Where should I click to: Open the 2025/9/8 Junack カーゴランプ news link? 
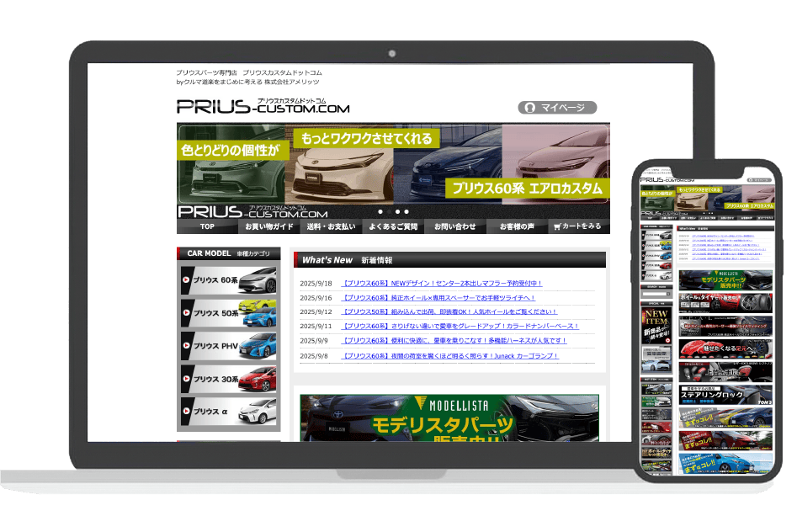(449, 356)
